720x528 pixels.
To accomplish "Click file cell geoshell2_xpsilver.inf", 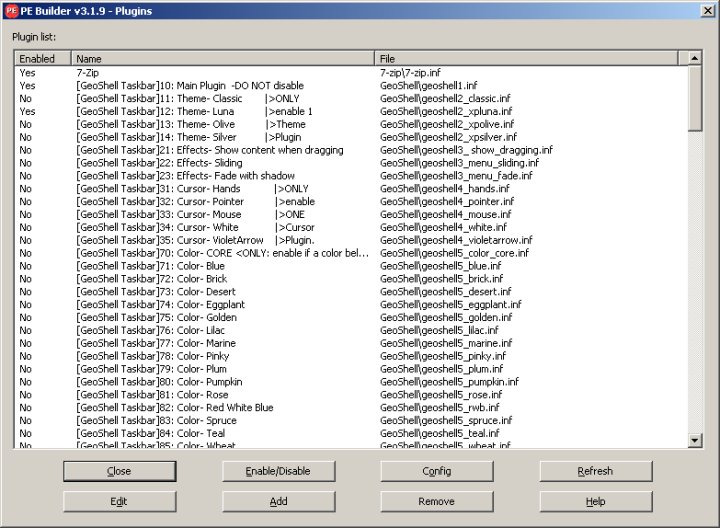I will click(448, 137).
